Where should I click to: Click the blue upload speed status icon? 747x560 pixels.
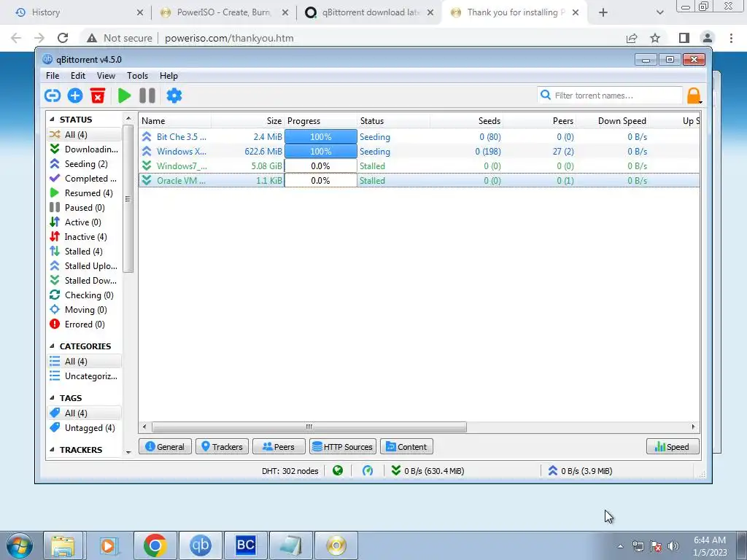click(x=553, y=470)
